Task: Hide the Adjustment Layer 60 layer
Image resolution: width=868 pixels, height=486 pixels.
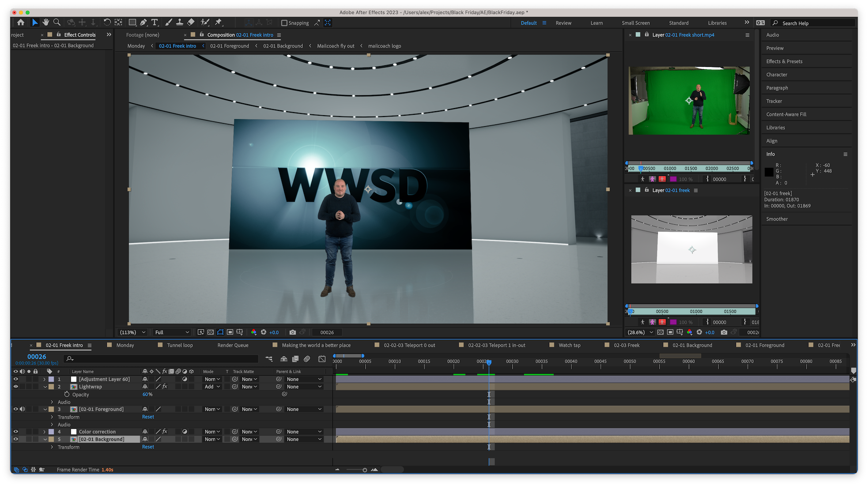Action: pyautogui.click(x=16, y=379)
